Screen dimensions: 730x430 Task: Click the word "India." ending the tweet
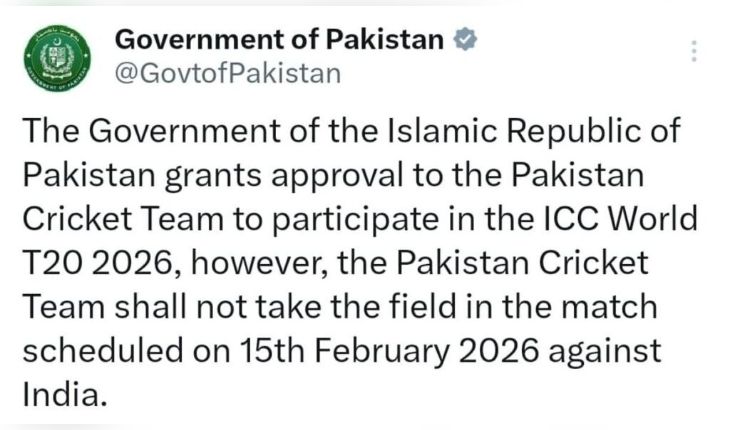pyautogui.click(x=63, y=394)
